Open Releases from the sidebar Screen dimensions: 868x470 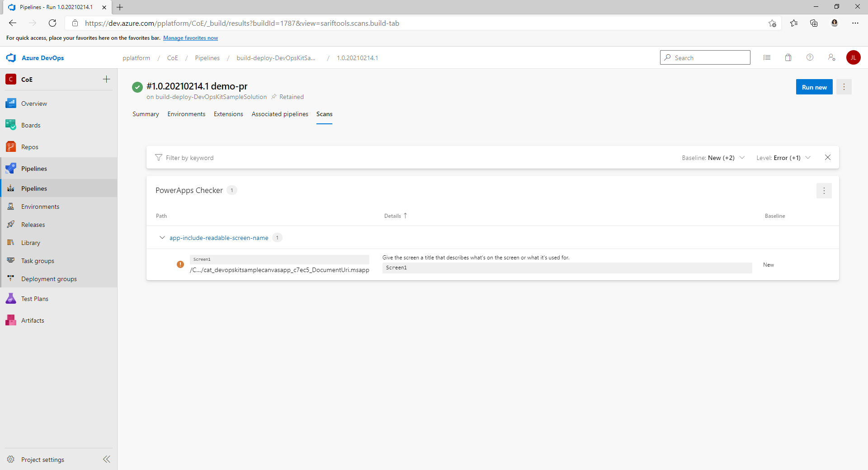(32, 224)
